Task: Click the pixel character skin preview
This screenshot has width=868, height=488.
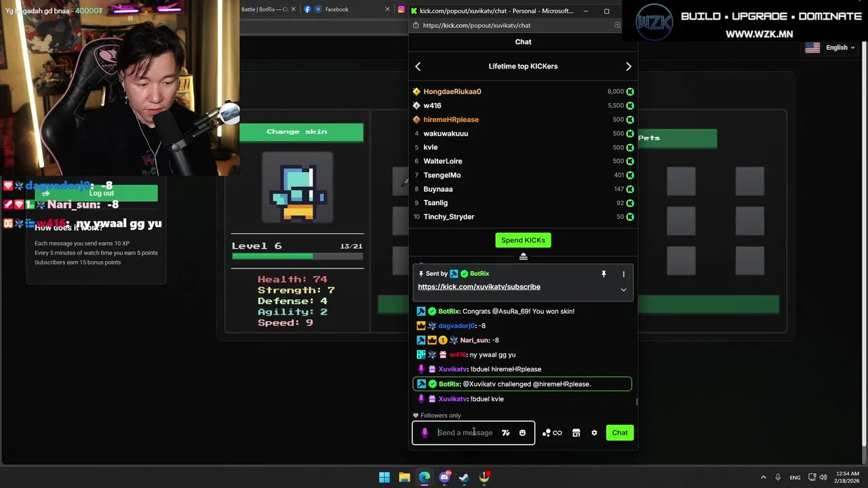Action: pyautogui.click(x=298, y=188)
